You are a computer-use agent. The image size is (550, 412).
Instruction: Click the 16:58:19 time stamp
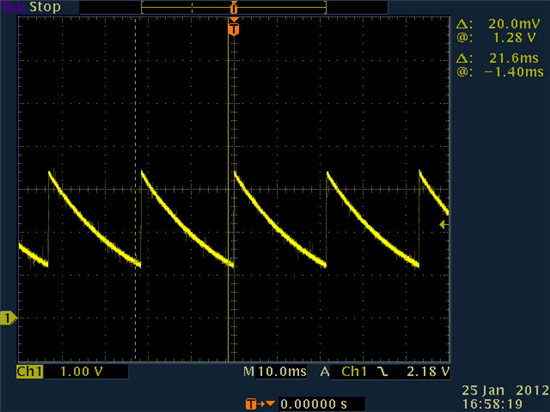492,404
